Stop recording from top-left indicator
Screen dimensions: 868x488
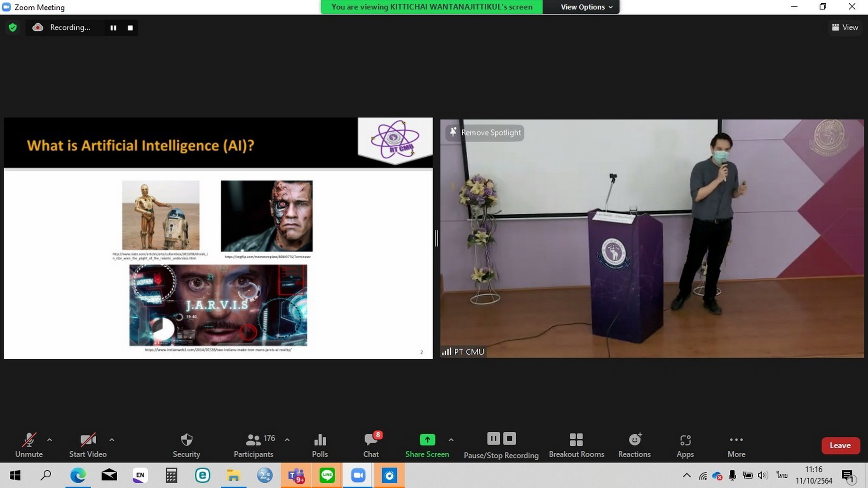coord(130,28)
